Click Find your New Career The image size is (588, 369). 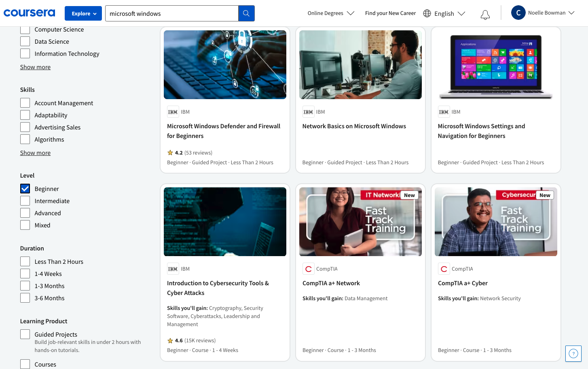tap(390, 13)
